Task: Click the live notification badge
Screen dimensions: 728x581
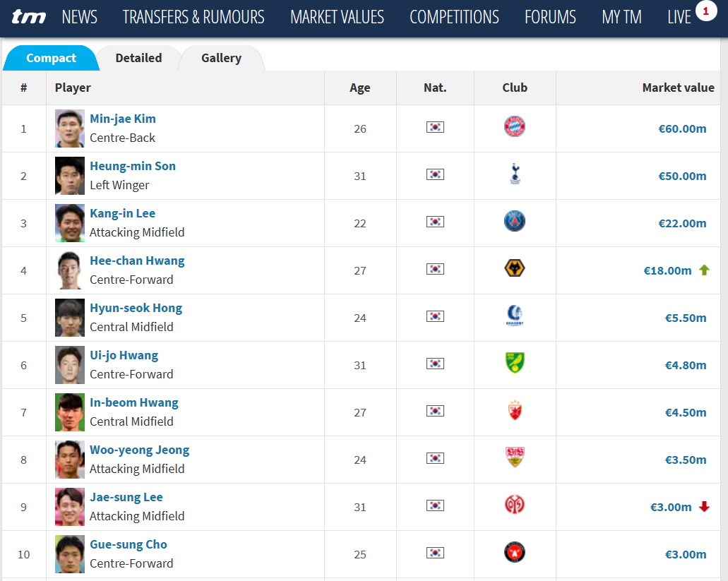Action: click(705, 11)
